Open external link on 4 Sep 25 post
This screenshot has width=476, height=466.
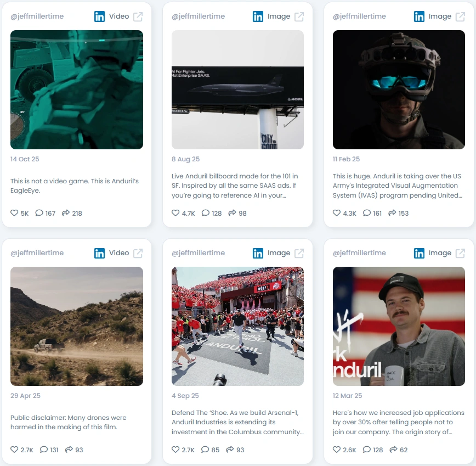pyautogui.click(x=299, y=253)
